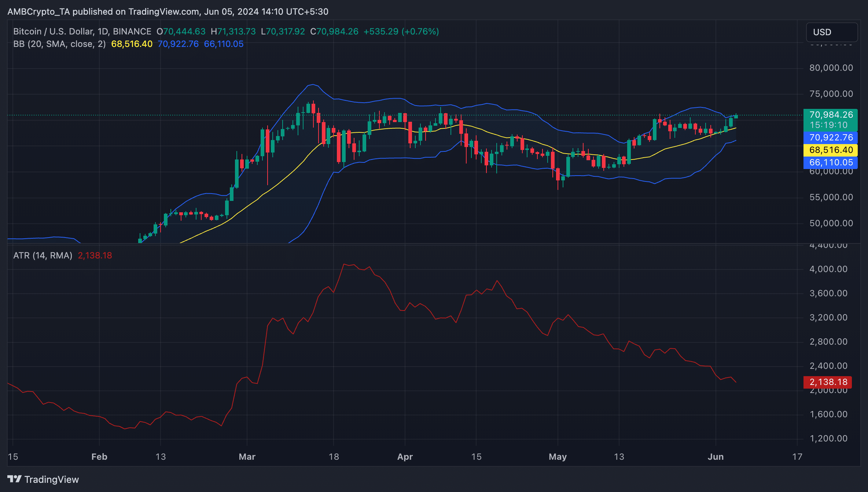This screenshot has width=868, height=492.
Task: Click the 3,200.00 ATR axis label
Action: pyautogui.click(x=828, y=317)
